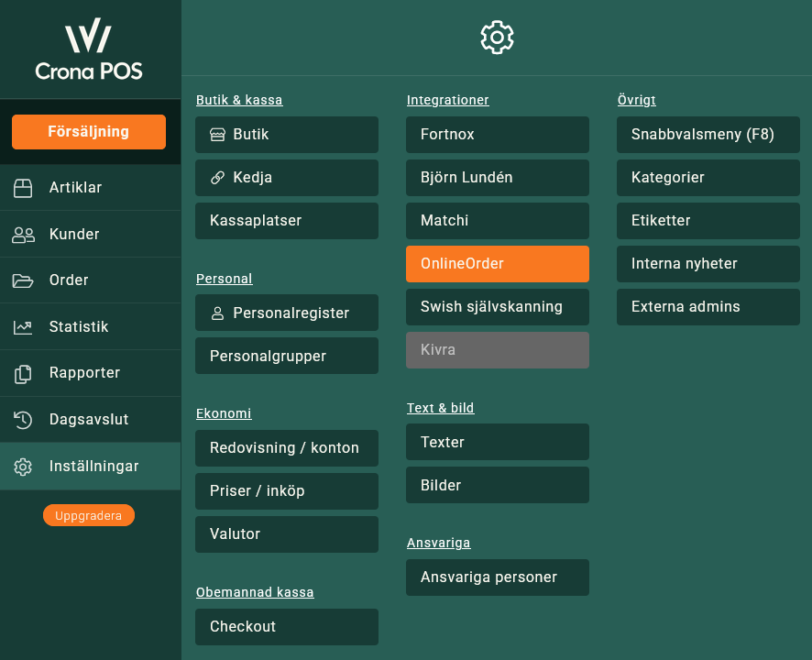Click the Statistik chart icon

pos(23,327)
